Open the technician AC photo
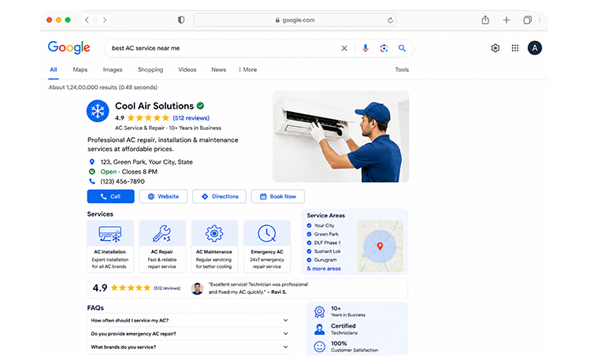The width and height of the screenshot is (605, 364). 340,136
